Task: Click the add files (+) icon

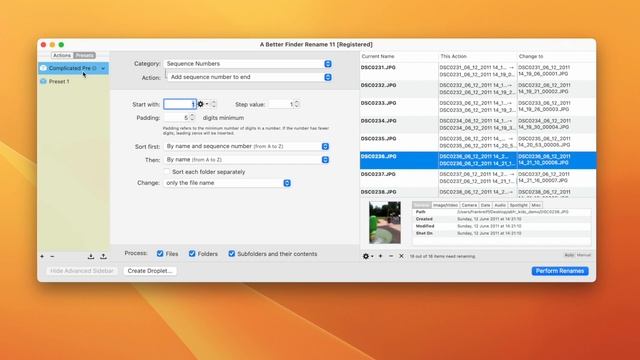Action: tap(380, 256)
